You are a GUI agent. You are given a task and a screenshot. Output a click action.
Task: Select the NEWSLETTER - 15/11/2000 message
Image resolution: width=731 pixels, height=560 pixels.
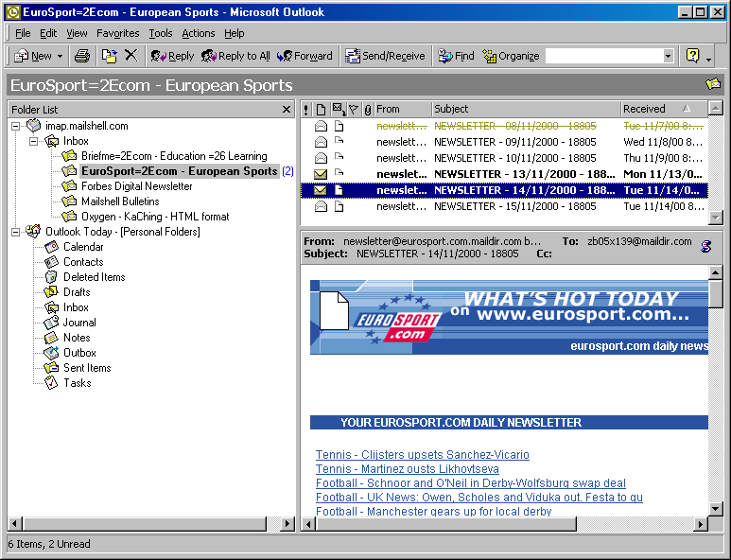(504, 206)
